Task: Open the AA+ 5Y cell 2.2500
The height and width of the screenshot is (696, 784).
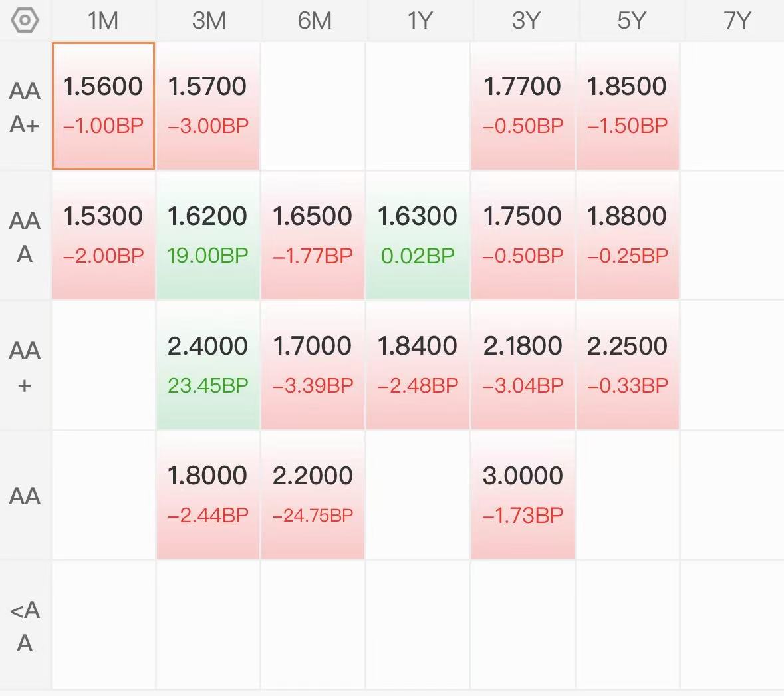Action: (628, 365)
